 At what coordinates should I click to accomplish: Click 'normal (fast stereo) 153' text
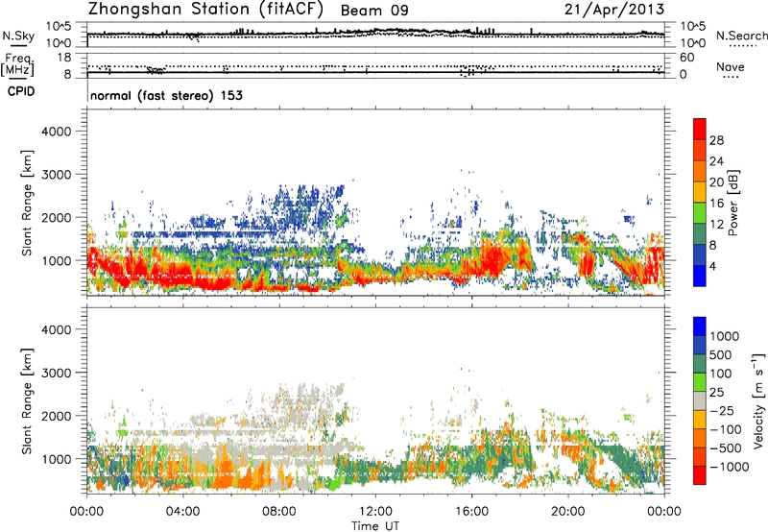166,95
